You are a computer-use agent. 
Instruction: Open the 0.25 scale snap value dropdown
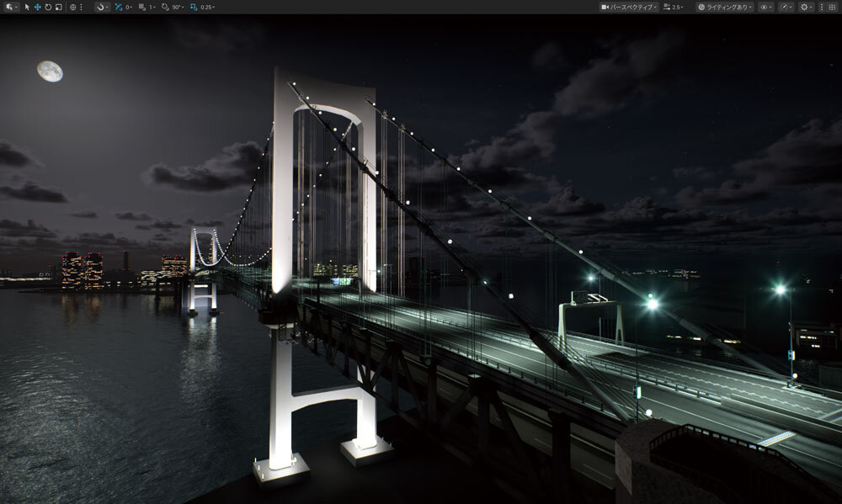point(207,7)
